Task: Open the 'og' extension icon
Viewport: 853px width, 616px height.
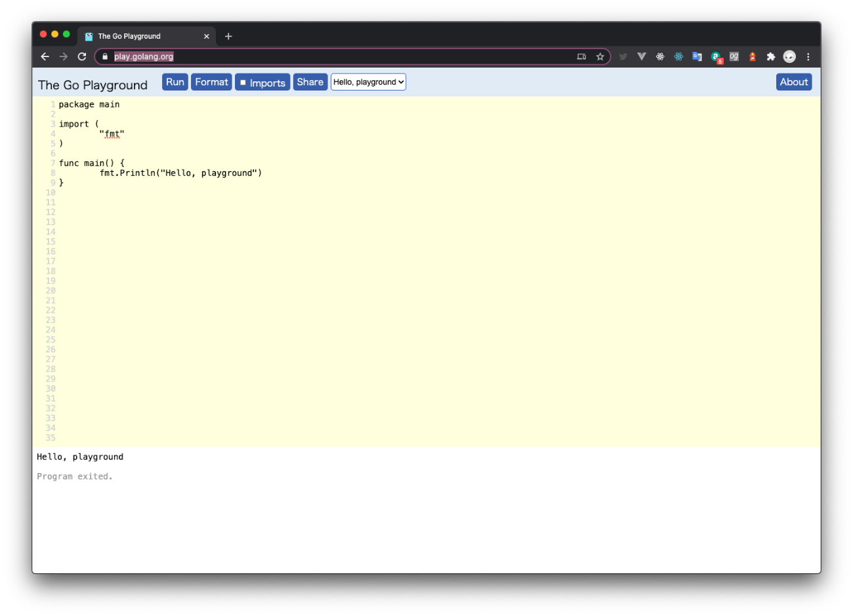Action: pyautogui.click(x=734, y=56)
